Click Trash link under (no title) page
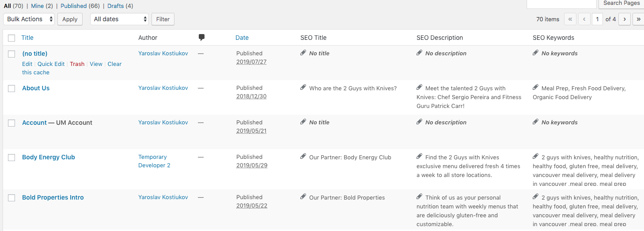The image size is (644, 231). pos(77,64)
